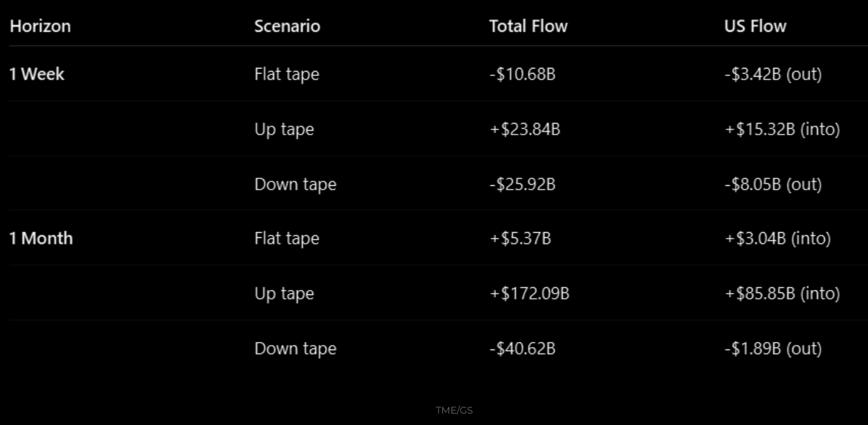
Task: Select the -$40.62B total flow value
Action: [522, 349]
